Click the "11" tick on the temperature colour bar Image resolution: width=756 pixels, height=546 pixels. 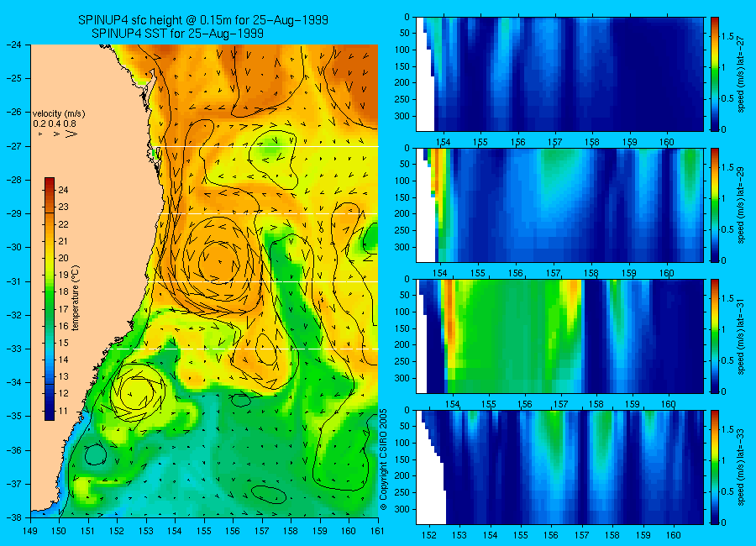pyautogui.click(x=63, y=411)
